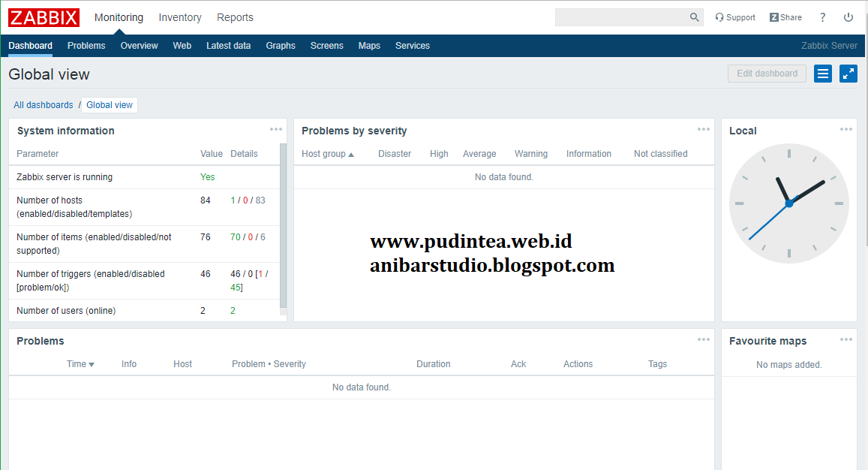Go to Latest data submenu tab
Image resolution: width=868 pixels, height=470 pixels.
[x=229, y=46]
